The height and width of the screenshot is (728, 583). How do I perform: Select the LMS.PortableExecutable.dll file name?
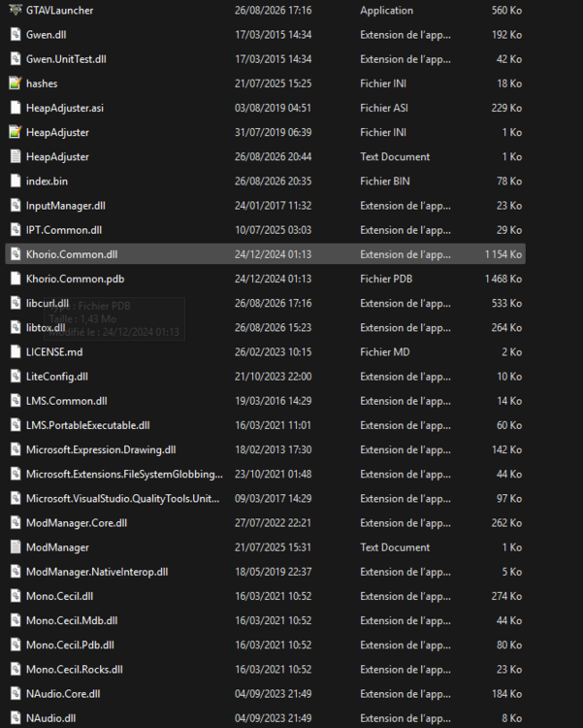tap(87, 425)
